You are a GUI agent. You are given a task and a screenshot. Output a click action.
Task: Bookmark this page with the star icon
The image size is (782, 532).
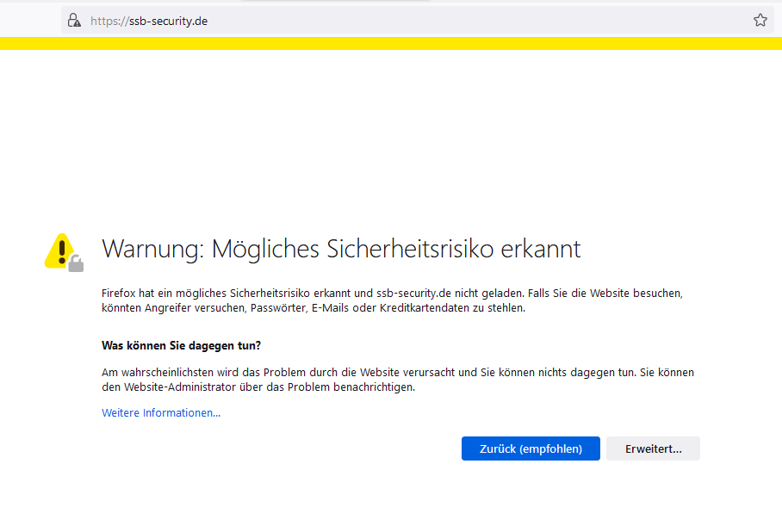point(760,20)
